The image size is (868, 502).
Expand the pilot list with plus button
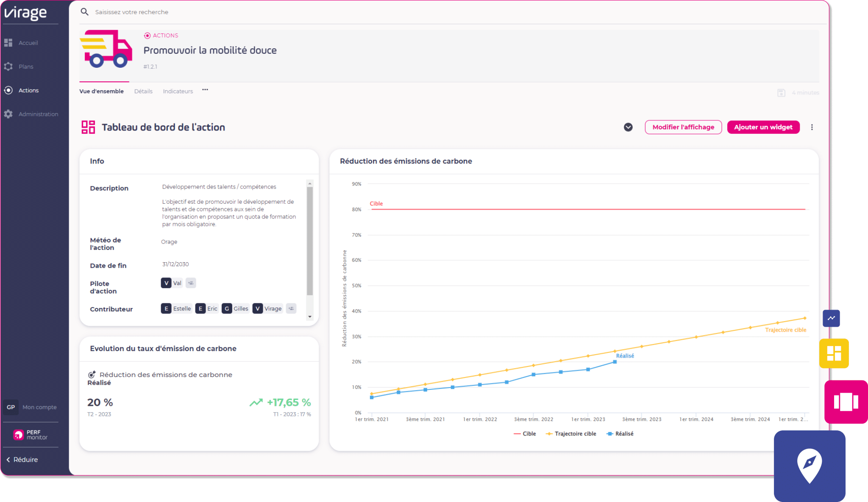point(191,283)
